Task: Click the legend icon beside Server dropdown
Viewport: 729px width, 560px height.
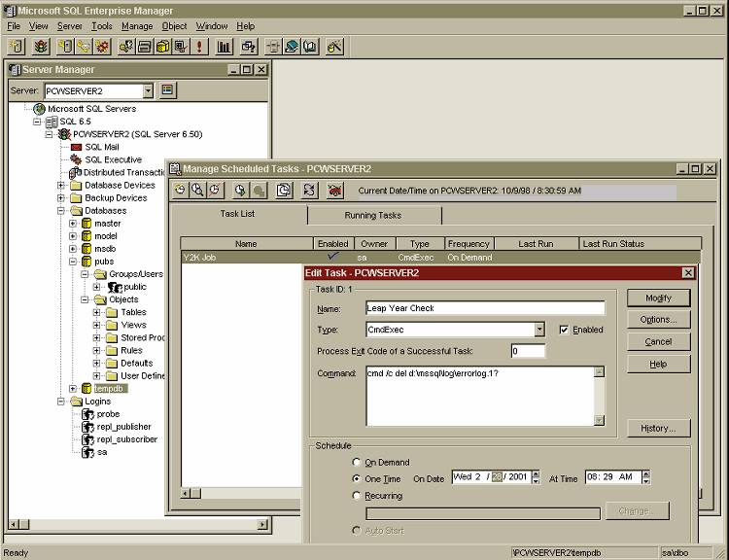Action: 167,90
